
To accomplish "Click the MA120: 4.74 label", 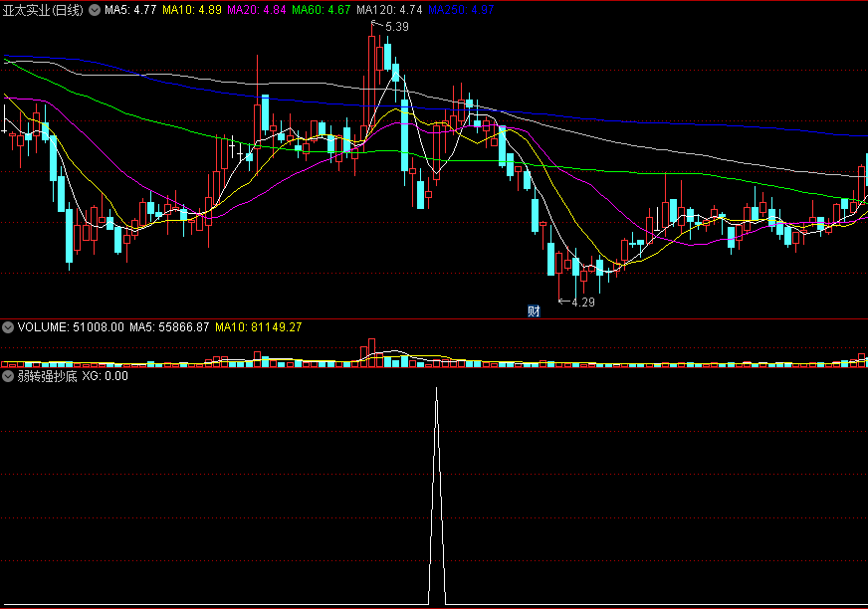I will pyautogui.click(x=389, y=10).
